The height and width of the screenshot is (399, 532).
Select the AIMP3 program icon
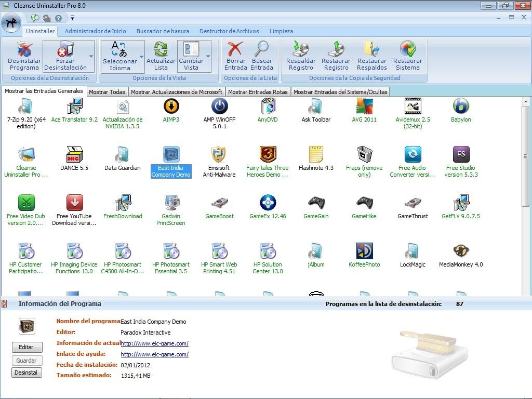coord(171,106)
